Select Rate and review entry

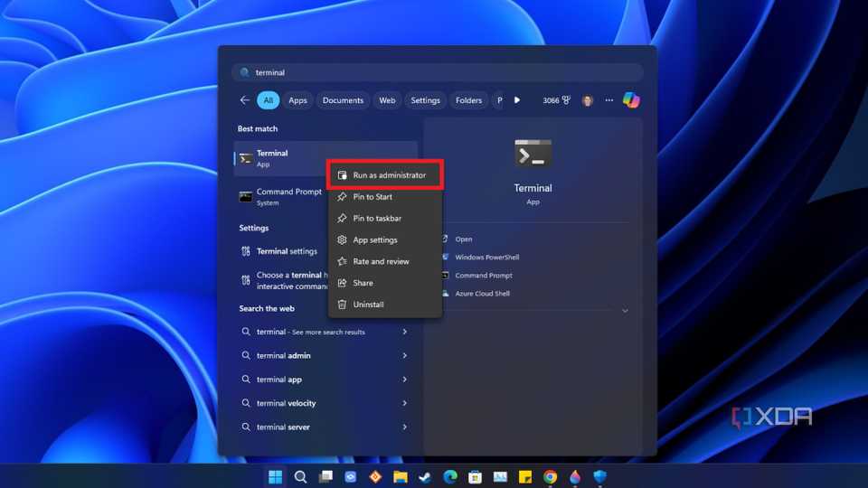[x=385, y=261]
